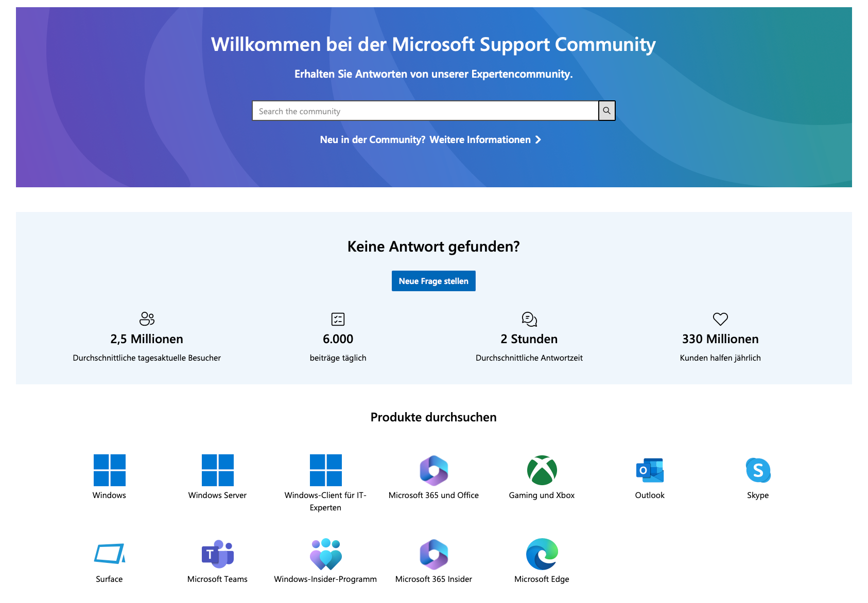Screen dimensions: 868x603
Task: Click the heart icon above 330 Millionen
Action: pos(720,319)
